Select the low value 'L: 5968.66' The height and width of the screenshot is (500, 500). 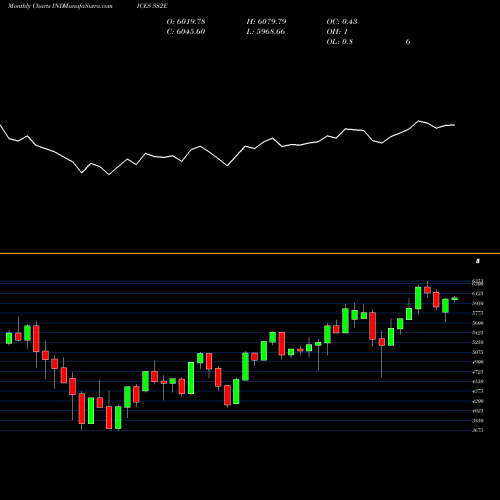[x=266, y=32]
